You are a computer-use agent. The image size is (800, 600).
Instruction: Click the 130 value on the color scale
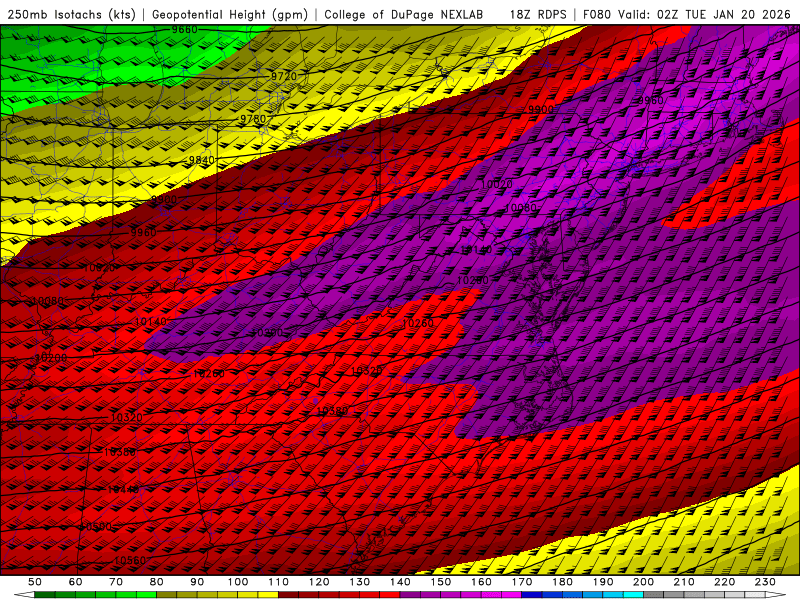tap(359, 582)
